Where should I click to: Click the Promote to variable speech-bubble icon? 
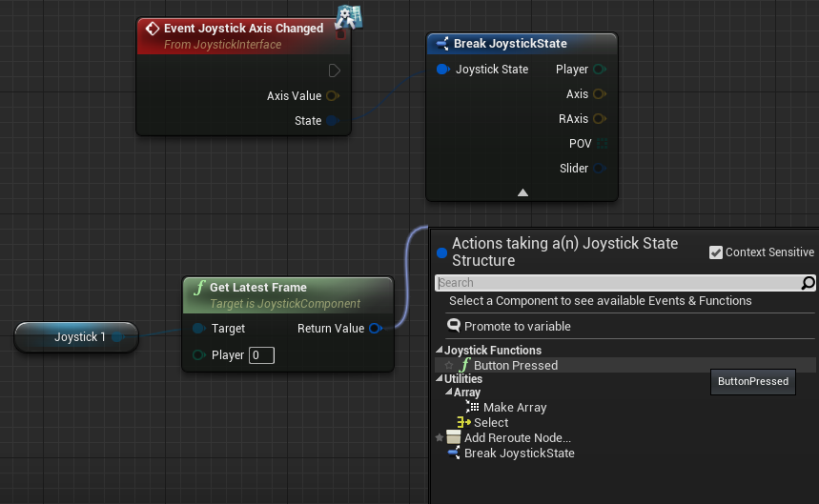(454, 326)
